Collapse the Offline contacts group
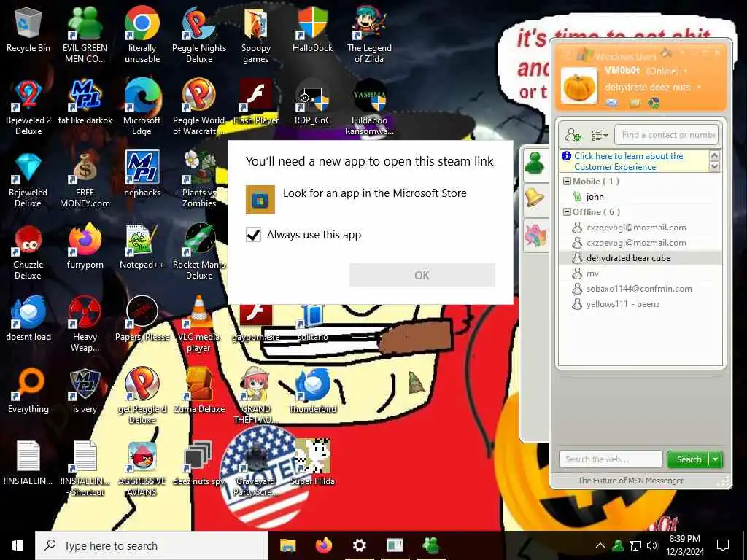This screenshot has width=747, height=560. pos(567,212)
